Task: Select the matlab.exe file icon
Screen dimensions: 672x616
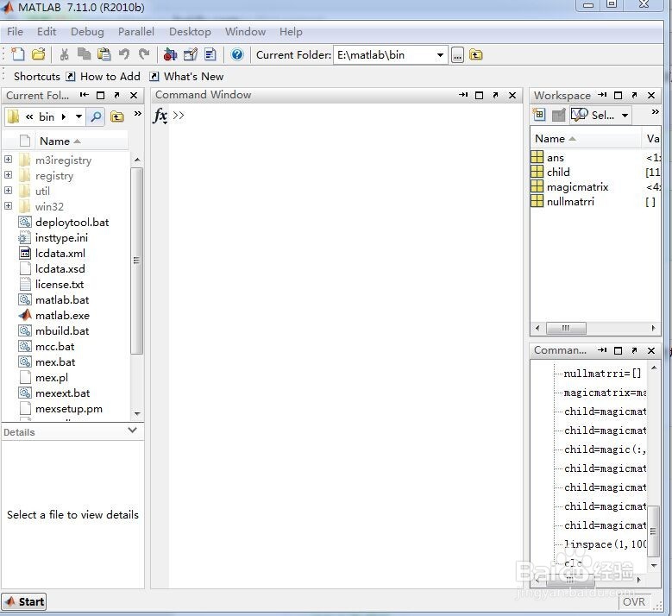Action: click(x=25, y=315)
